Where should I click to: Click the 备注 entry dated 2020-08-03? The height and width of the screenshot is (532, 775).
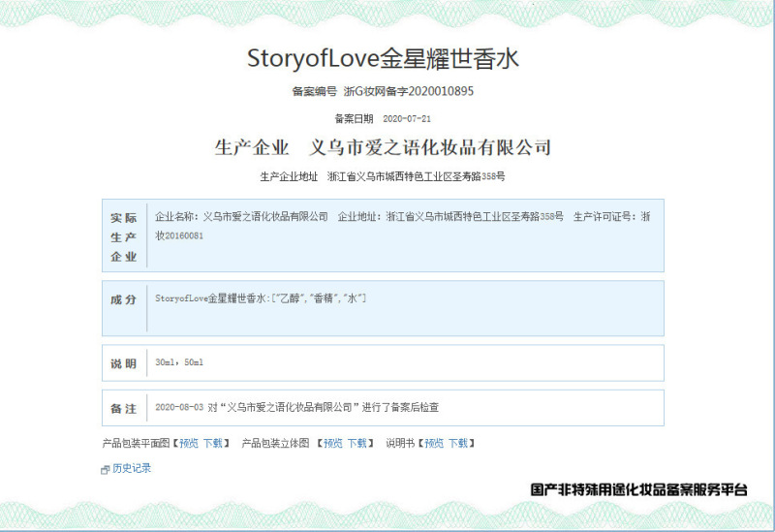pyautogui.click(x=297, y=407)
